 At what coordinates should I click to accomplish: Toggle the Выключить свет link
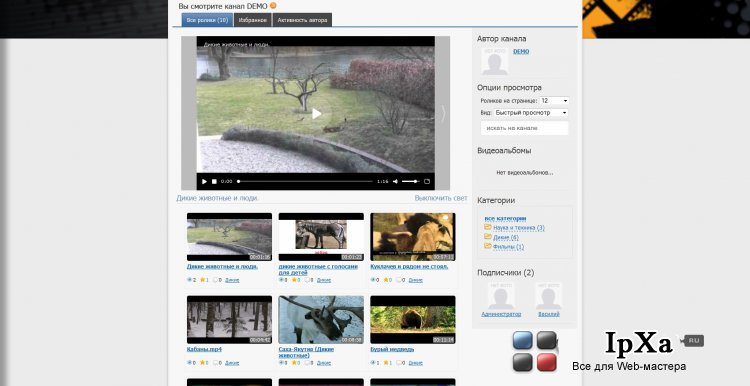pos(441,198)
